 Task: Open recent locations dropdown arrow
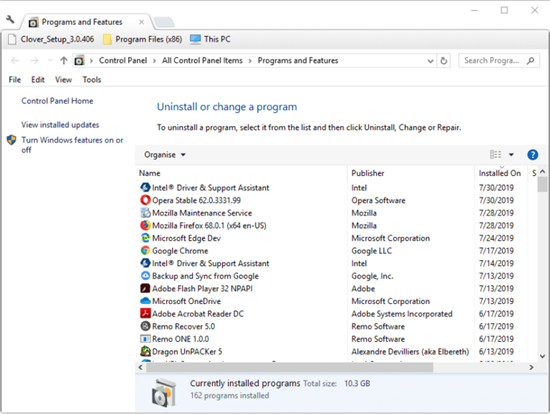tap(50, 61)
